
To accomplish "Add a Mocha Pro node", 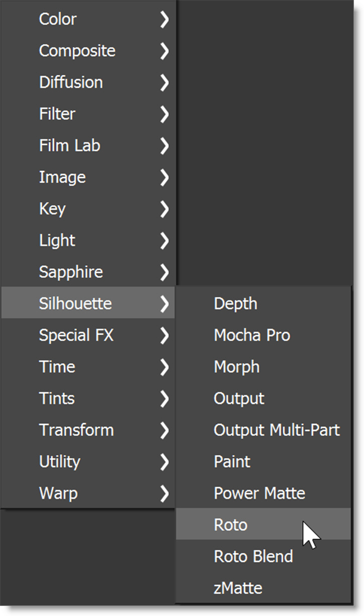I will click(x=252, y=335).
